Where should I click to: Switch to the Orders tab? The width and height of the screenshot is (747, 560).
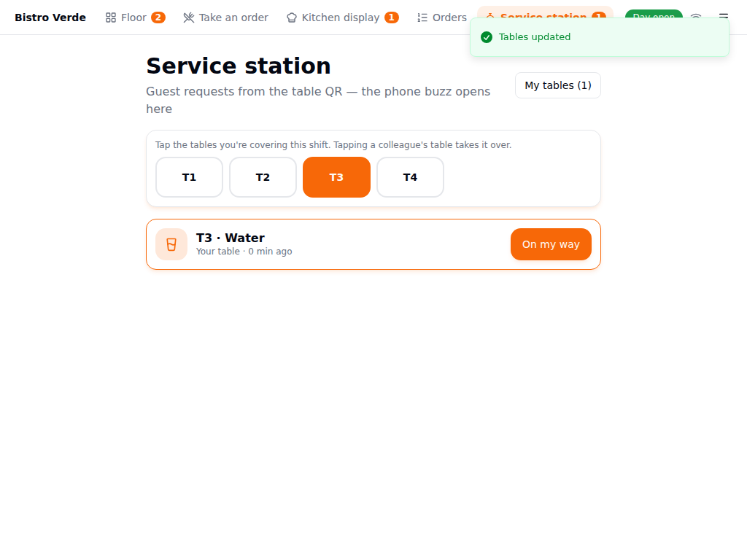pos(442,17)
